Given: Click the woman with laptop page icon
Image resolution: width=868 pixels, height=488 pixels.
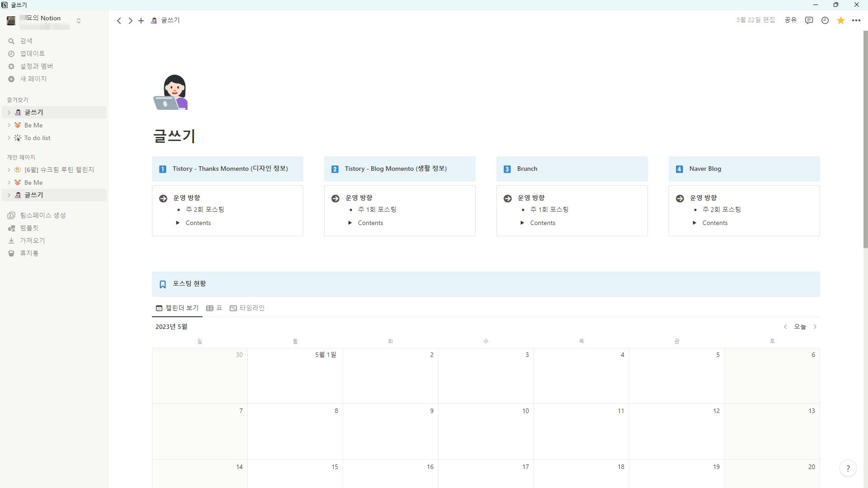Looking at the screenshot, I should tap(171, 92).
